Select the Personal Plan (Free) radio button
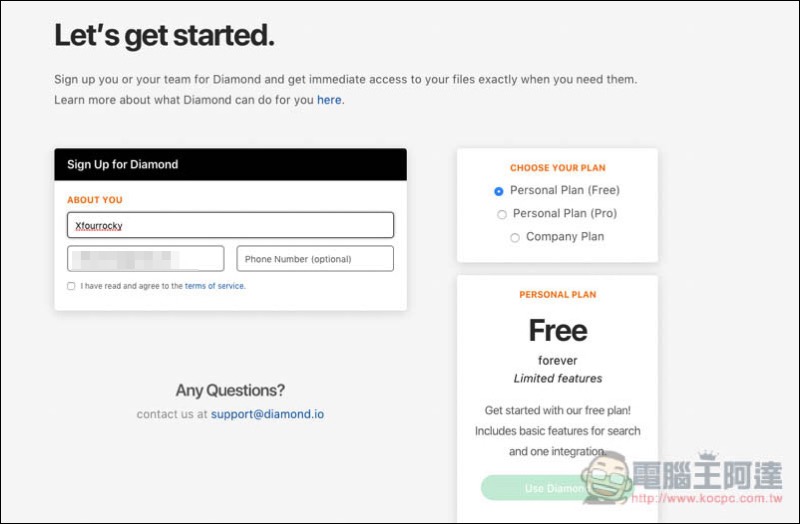 tap(498, 191)
